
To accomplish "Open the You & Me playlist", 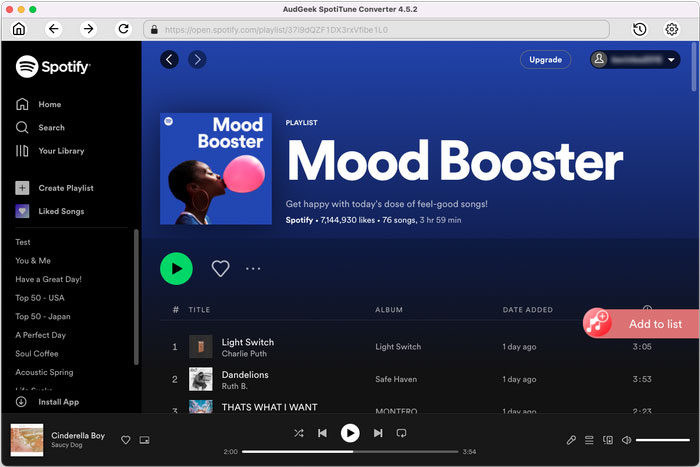I will coord(33,261).
